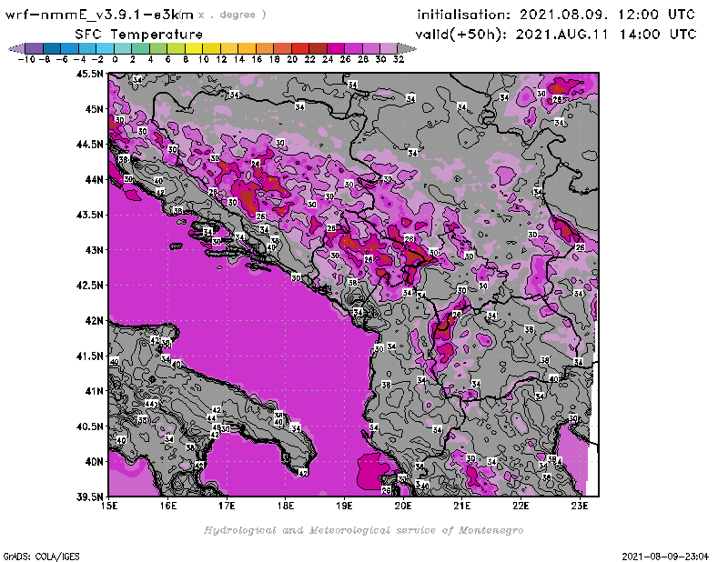Click the 44.5N latitude axis label

click(x=89, y=145)
